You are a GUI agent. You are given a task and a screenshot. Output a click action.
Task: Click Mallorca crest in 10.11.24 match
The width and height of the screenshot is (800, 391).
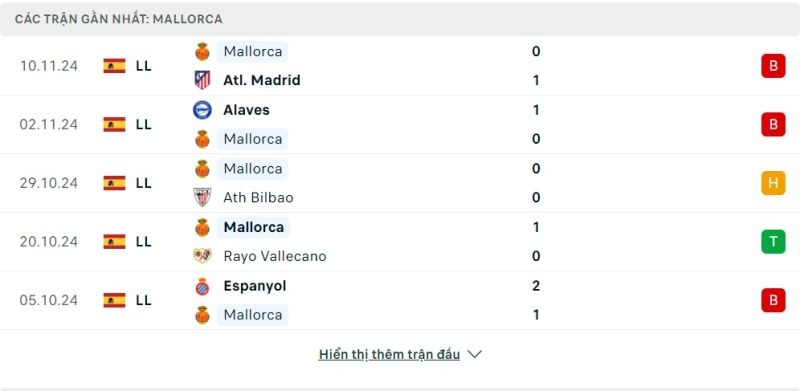point(203,52)
